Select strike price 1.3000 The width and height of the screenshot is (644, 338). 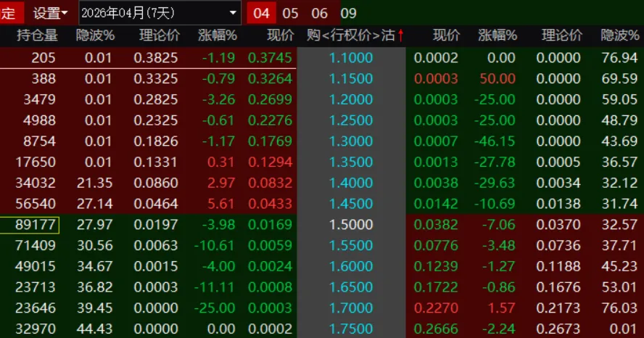(351, 141)
